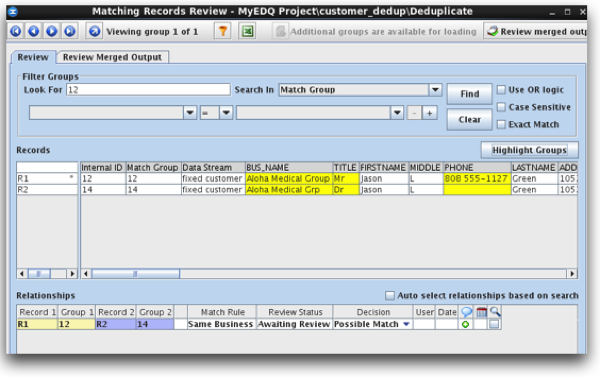
Task: Click the Data Stream column header
Action: 213,168
